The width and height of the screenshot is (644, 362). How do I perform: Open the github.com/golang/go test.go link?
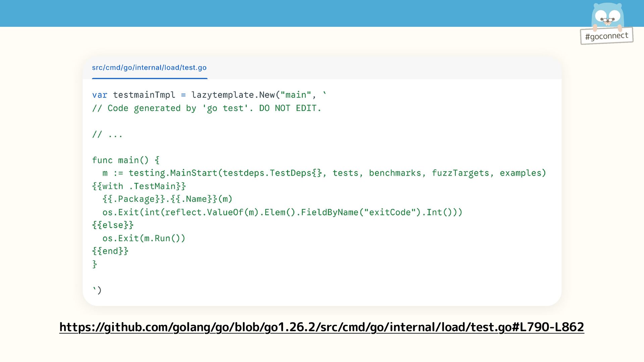(321, 327)
